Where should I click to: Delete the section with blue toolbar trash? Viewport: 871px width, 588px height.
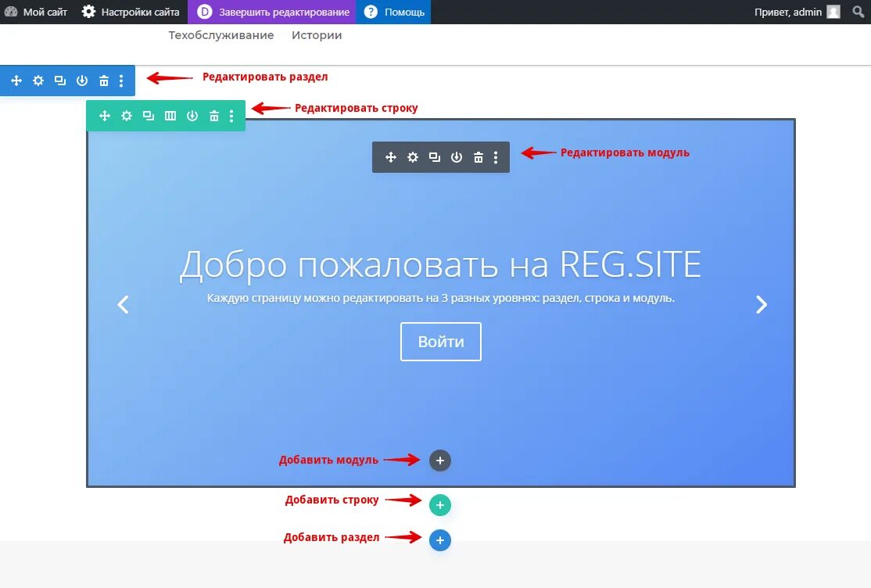(x=104, y=81)
